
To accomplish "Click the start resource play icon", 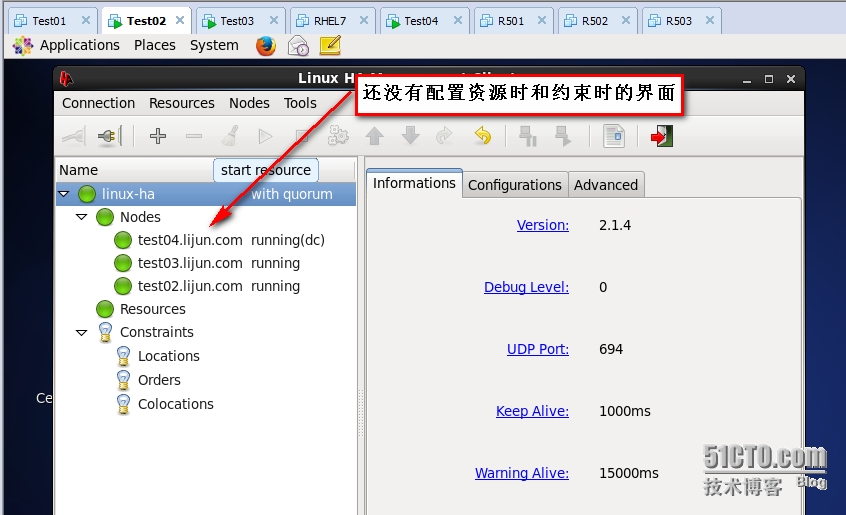I will point(265,136).
